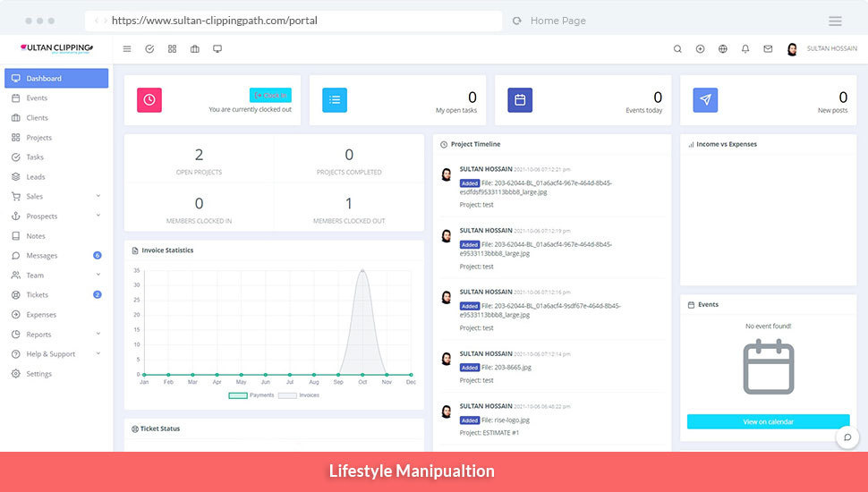Click the quick add plus icon
This screenshot has height=492, width=868.
pos(701,48)
